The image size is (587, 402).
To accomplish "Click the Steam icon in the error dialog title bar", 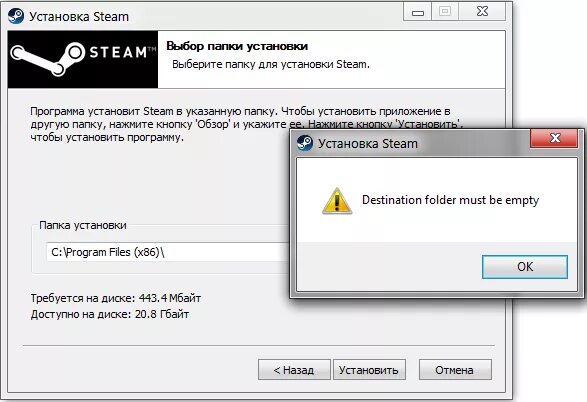I will coord(305,143).
